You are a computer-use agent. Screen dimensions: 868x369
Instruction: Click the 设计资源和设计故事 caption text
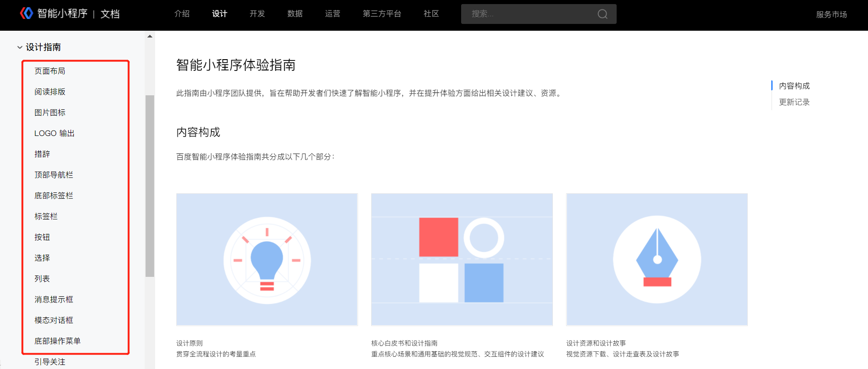coord(596,343)
